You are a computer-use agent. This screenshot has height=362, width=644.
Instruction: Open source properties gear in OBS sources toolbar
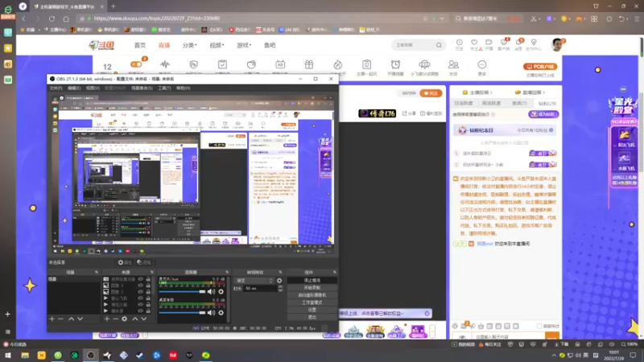(125, 319)
